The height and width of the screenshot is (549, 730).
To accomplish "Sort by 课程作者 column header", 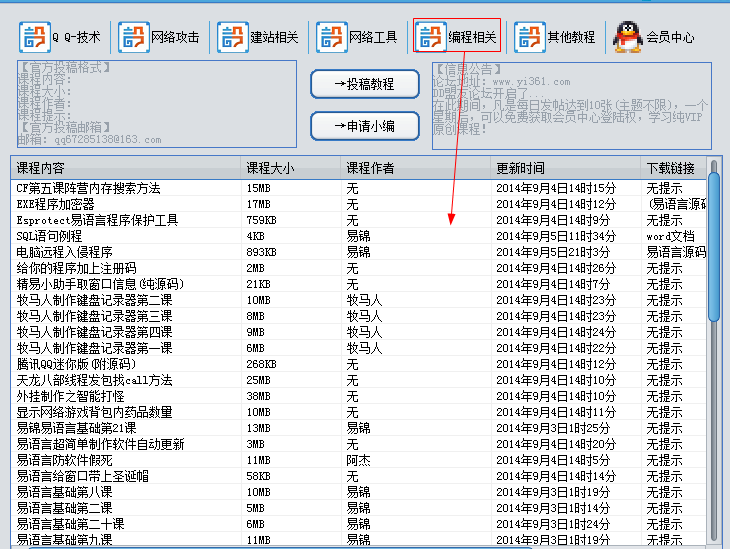I will [x=415, y=168].
